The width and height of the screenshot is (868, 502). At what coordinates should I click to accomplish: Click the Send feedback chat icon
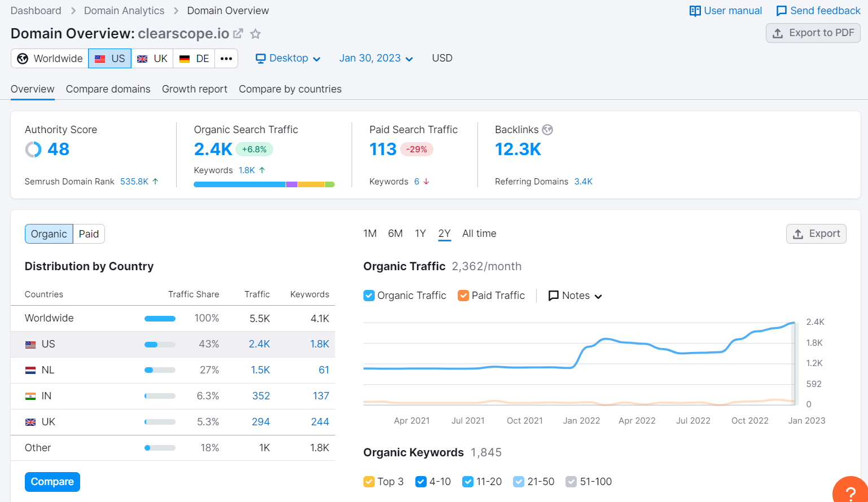pos(781,11)
